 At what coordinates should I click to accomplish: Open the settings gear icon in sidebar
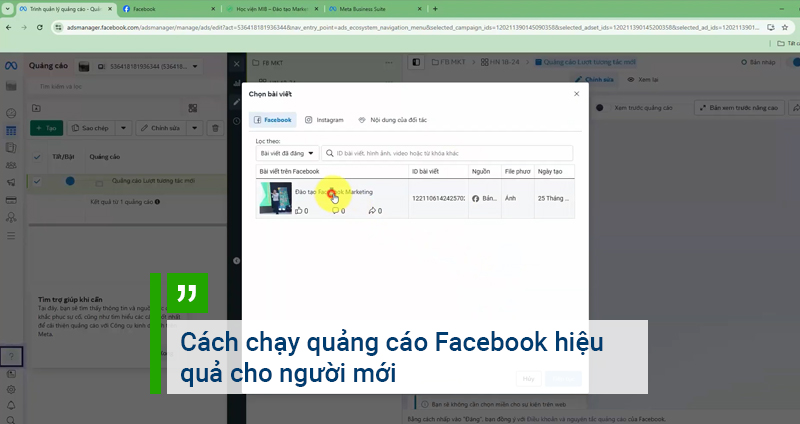pyautogui.click(x=11, y=390)
